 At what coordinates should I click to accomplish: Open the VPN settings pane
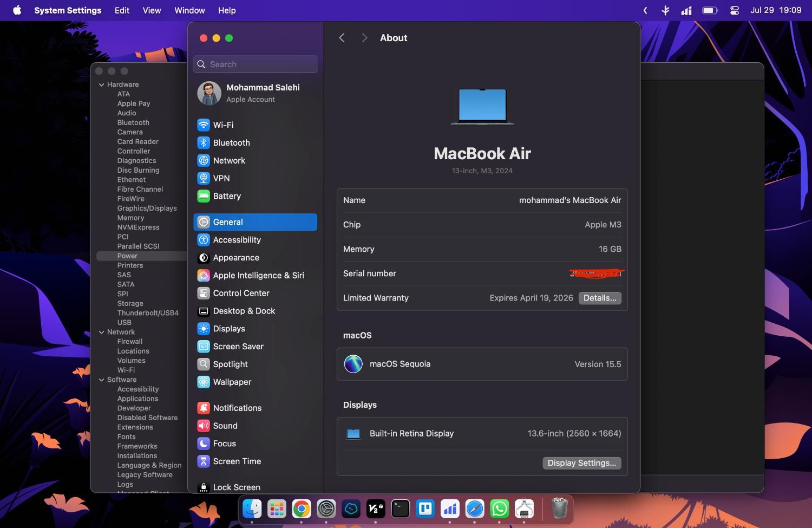(255, 178)
